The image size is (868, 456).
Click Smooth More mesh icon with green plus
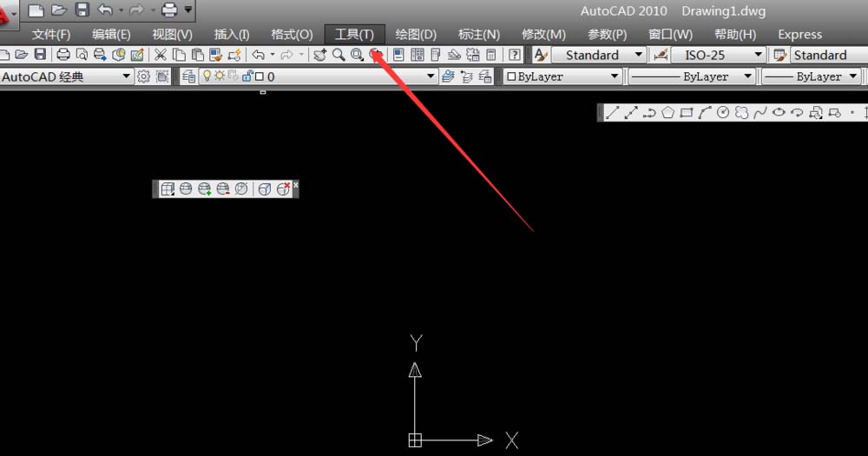204,189
